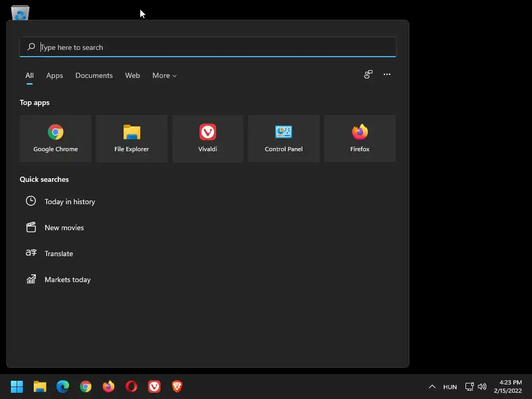
Task: Click the search magnifier icon
Action: pos(31,47)
